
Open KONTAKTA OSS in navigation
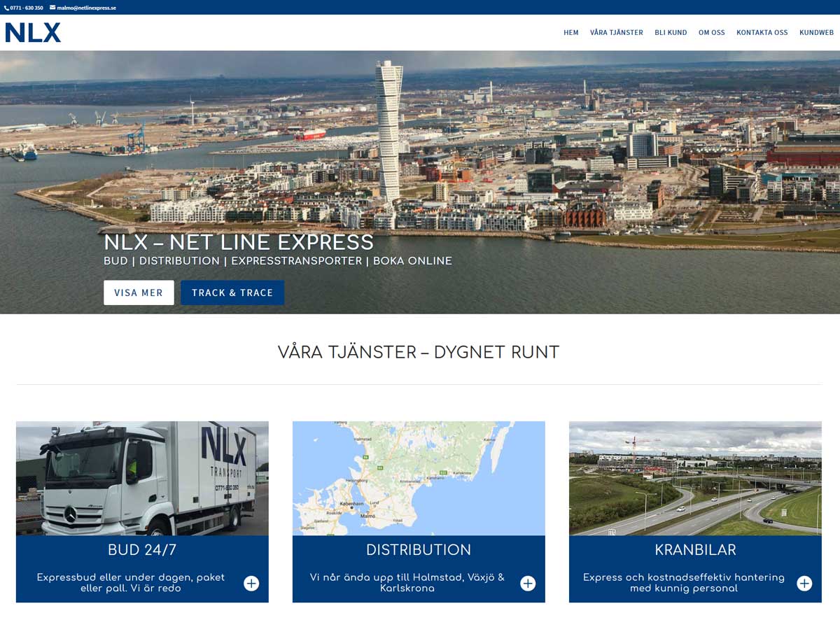point(762,32)
